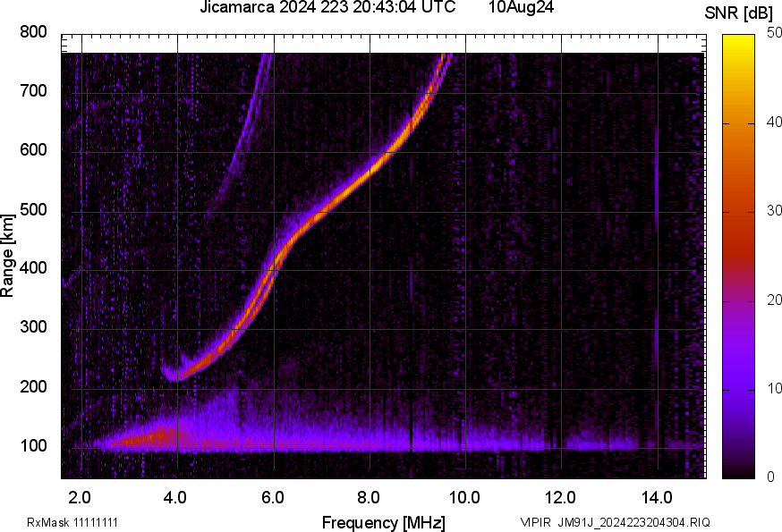Click the frequency tick label "10.0"
Screen dimensions: 782x532
[464, 498]
